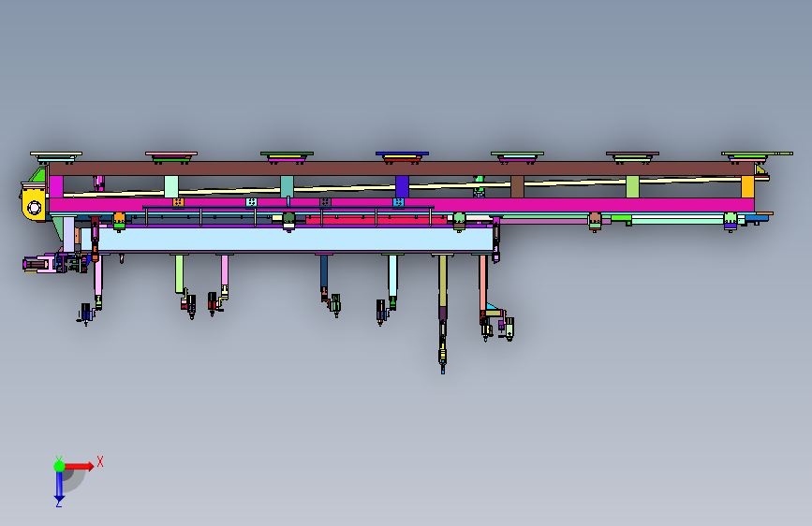Select the dark blue vertical spacer block
This screenshot has width=812, height=526.
point(402,186)
